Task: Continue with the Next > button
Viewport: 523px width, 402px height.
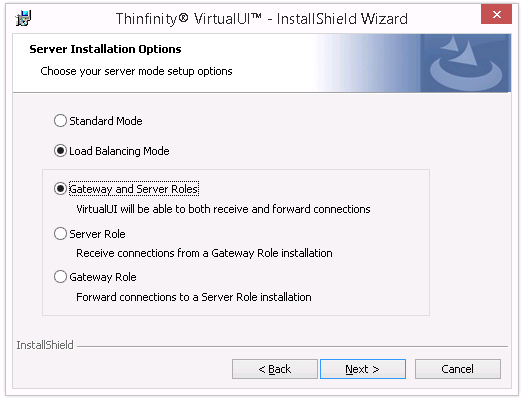Action: [x=363, y=369]
